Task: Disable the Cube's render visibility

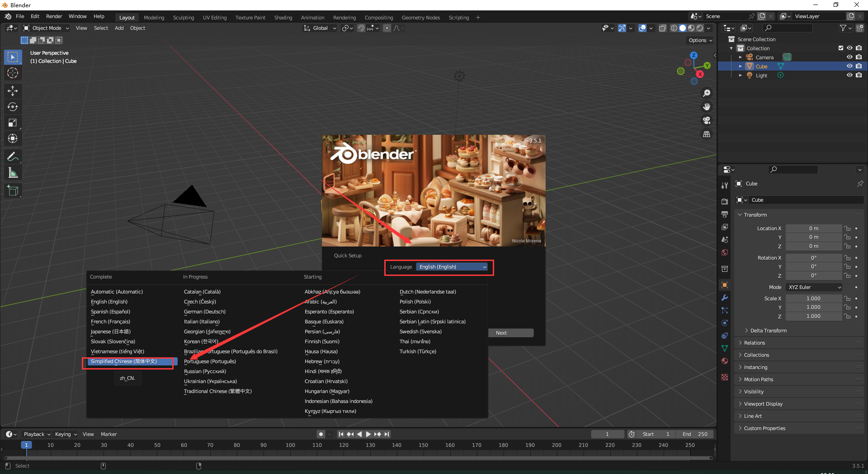Action: (859, 66)
